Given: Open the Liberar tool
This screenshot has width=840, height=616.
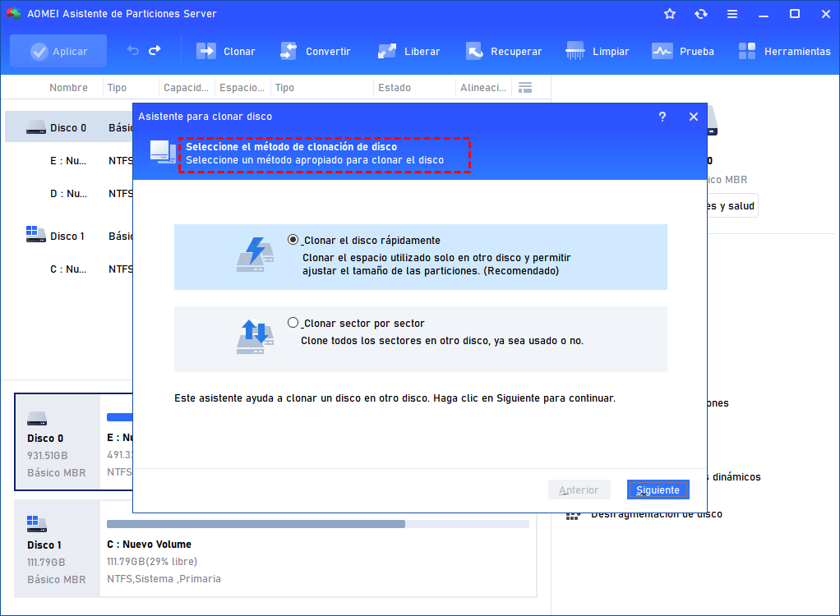Looking at the screenshot, I should pos(408,52).
